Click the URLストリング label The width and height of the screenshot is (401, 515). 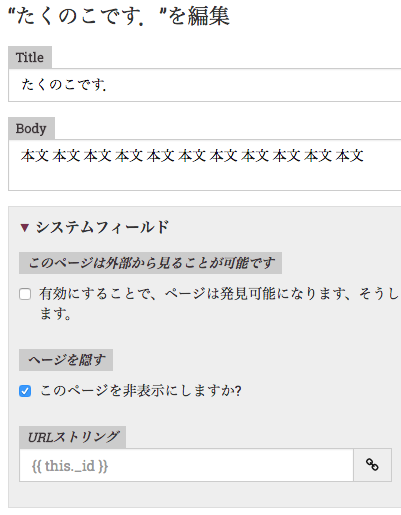[x=72, y=437]
